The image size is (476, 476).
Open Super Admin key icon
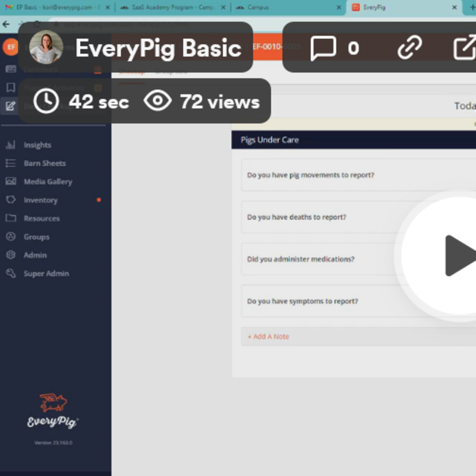pyautogui.click(x=11, y=274)
